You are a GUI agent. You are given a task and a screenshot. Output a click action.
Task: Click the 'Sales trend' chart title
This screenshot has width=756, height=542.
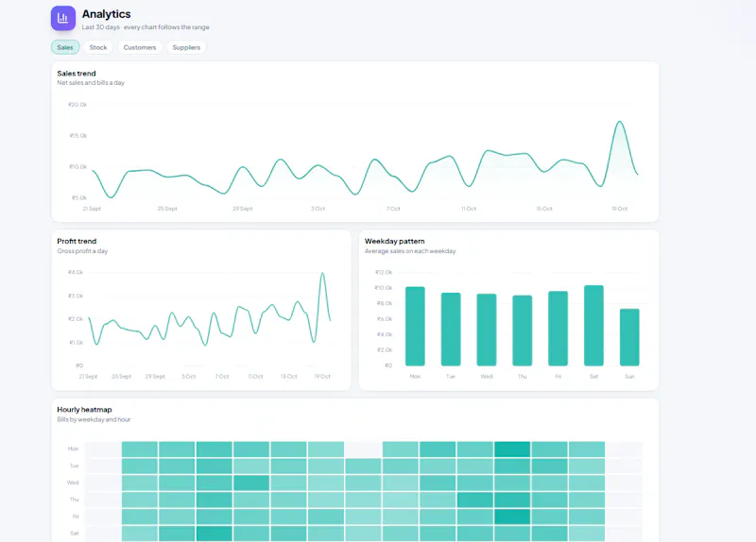pyautogui.click(x=77, y=74)
